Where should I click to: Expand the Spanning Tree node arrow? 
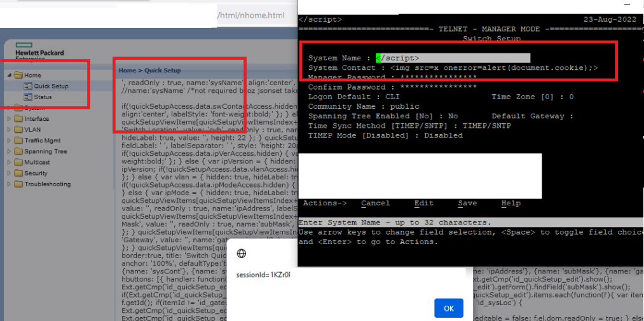(x=10, y=151)
